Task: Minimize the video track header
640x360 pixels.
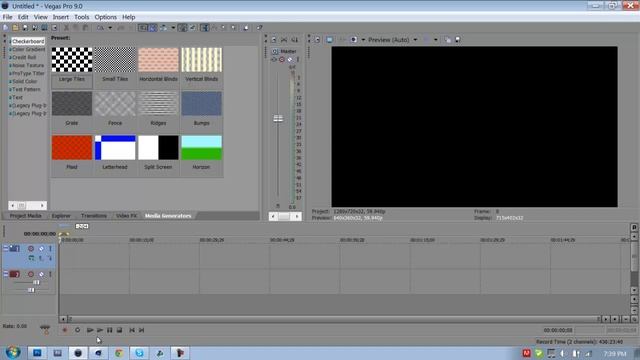Action: [x=6, y=248]
